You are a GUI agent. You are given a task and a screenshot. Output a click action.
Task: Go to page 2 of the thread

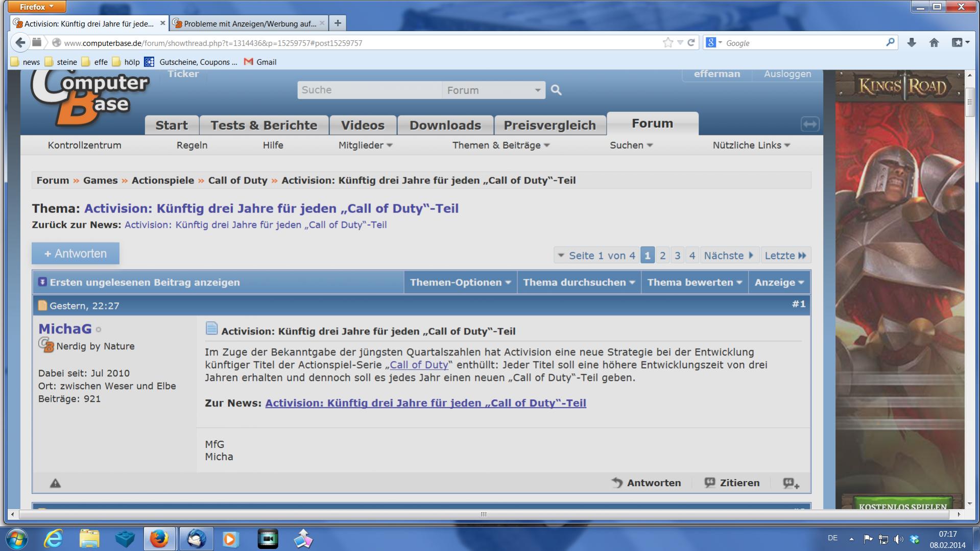tap(662, 255)
